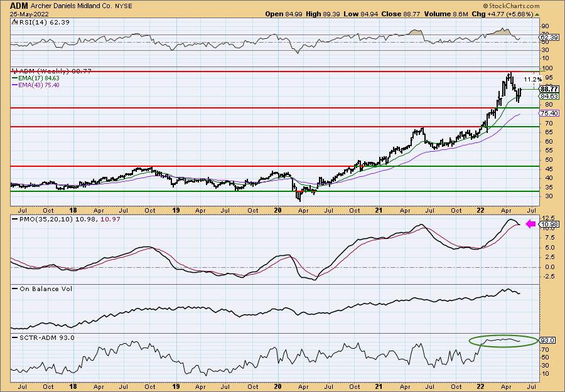Select the On Balance Vol legend

click(46, 289)
